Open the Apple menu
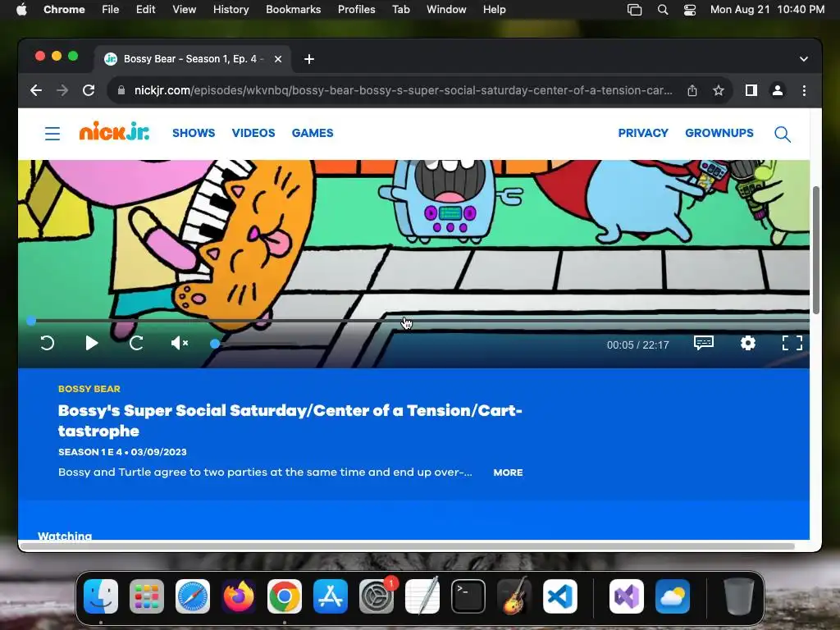Screen dimensions: 840x630 pos(21,10)
